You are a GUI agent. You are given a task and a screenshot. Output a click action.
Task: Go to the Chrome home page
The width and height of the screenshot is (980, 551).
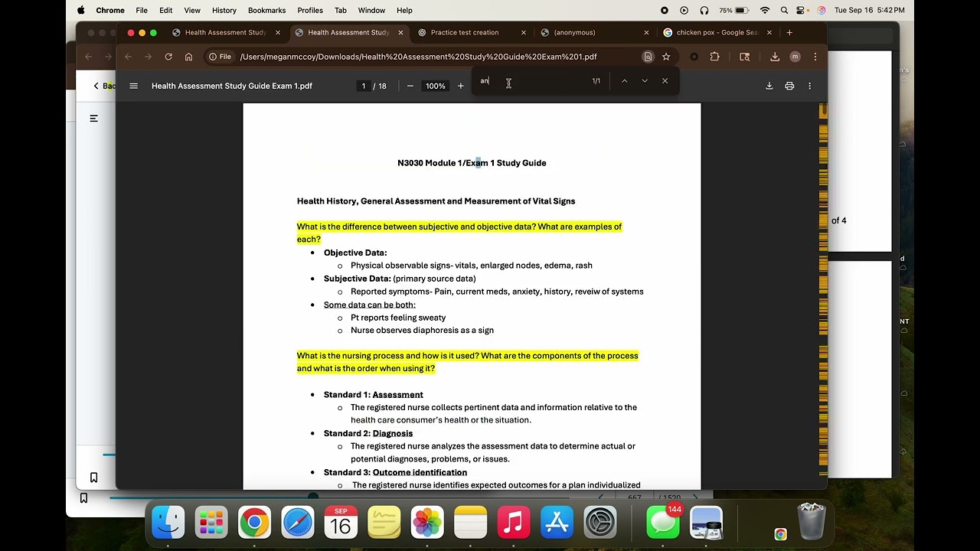point(188,57)
